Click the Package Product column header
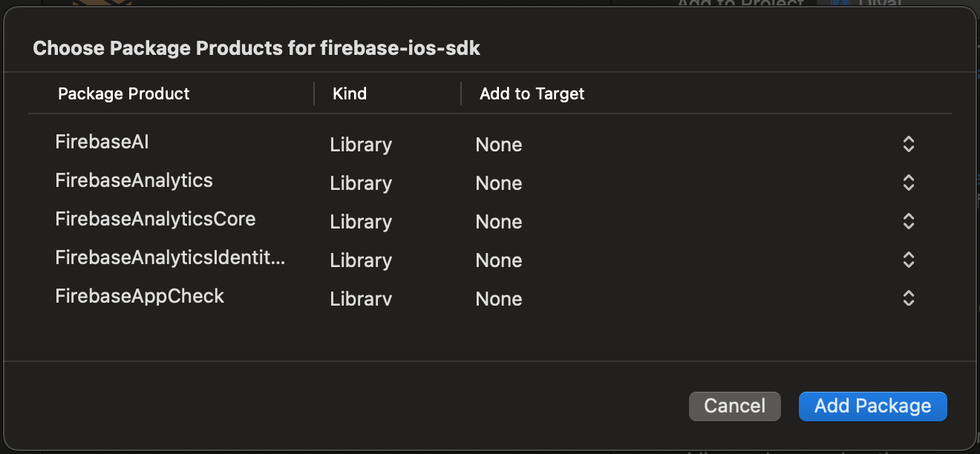 124,93
